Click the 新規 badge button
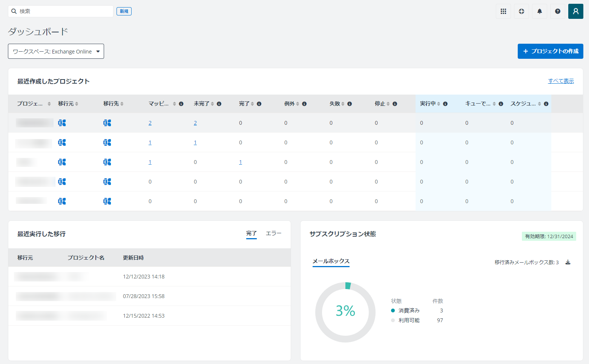 pos(124,11)
